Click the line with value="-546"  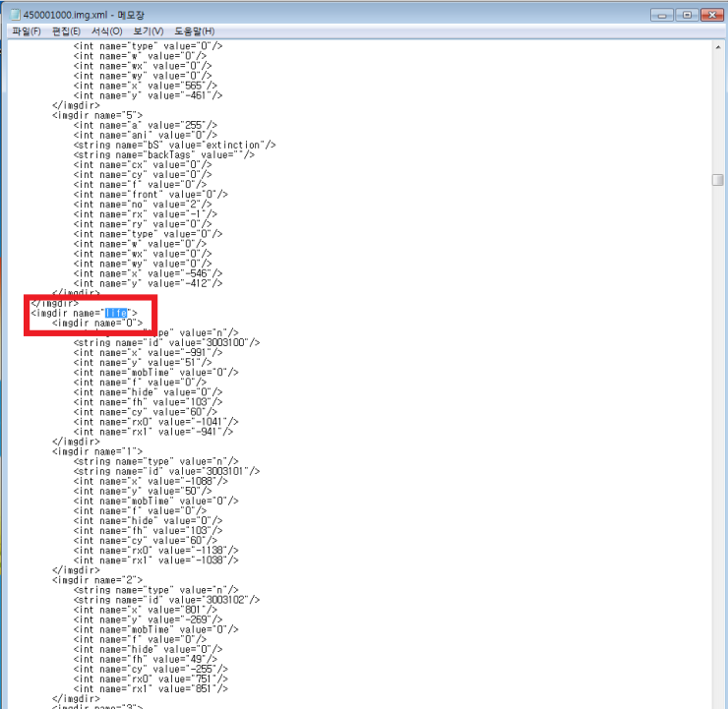(148, 273)
